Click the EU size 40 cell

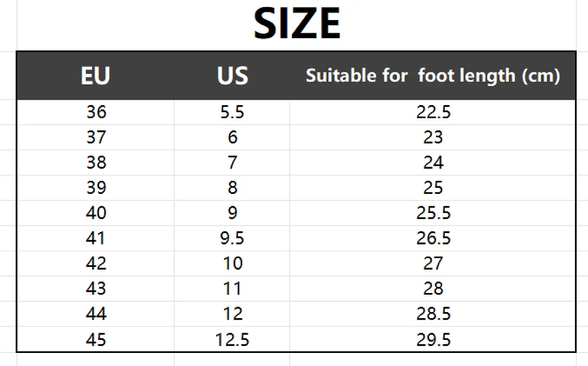coord(96,212)
